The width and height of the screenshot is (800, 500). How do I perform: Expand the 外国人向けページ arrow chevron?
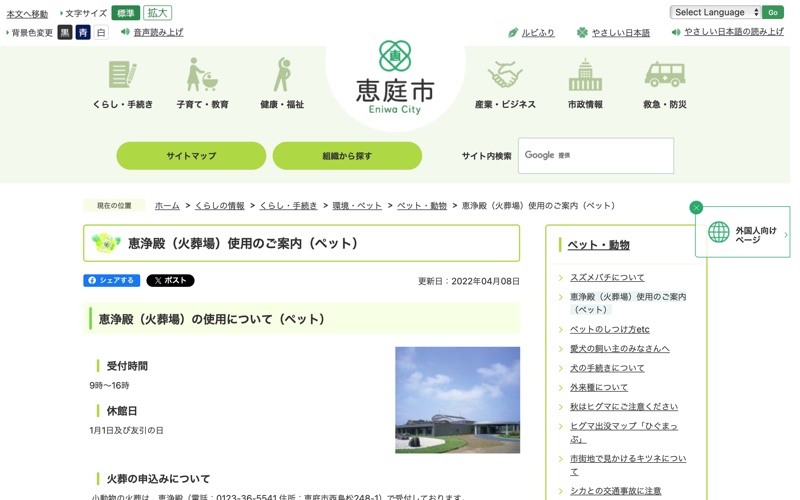point(786,235)
